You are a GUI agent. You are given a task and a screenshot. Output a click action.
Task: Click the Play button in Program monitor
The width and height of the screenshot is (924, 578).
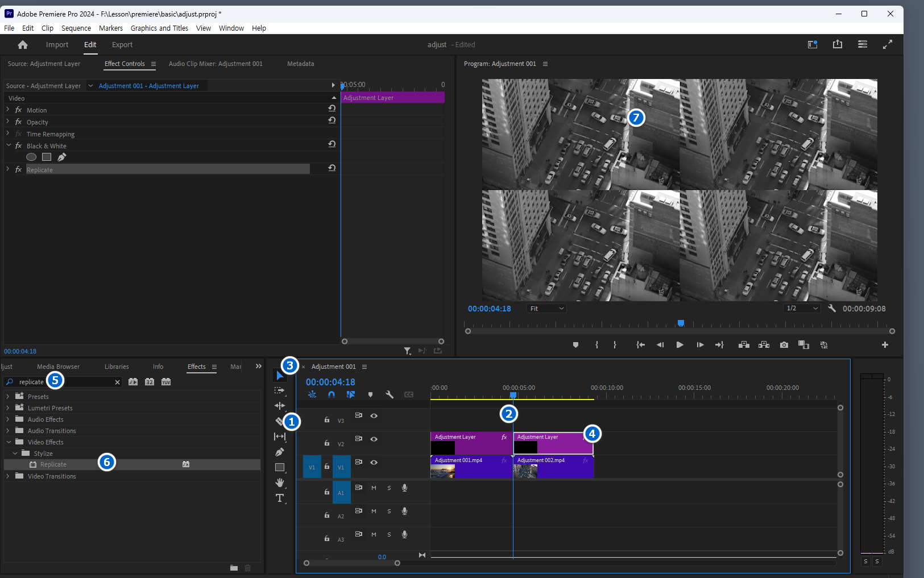[x=679, y=345]
